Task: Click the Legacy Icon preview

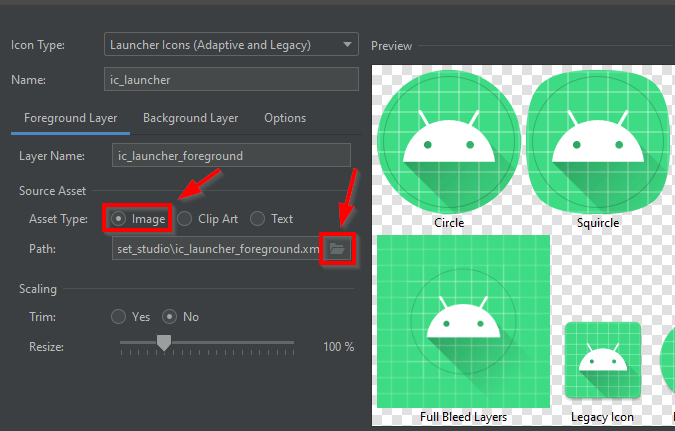Action: point(603,360)
